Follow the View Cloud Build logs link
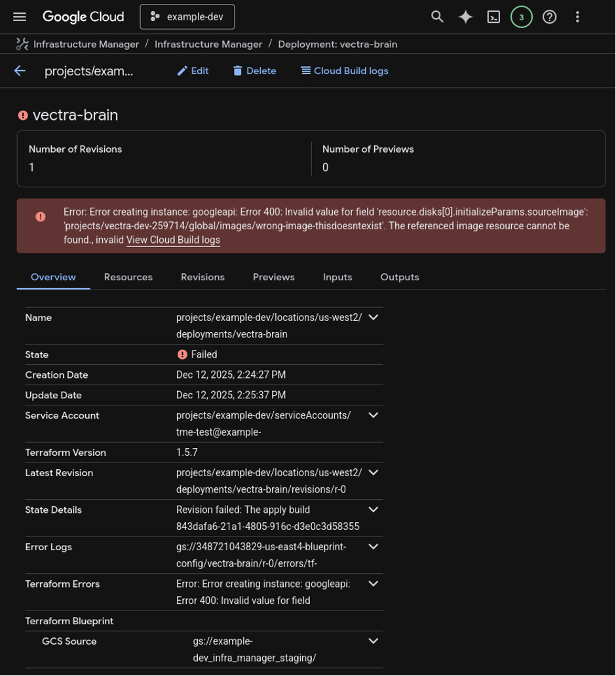 [173, 240]
